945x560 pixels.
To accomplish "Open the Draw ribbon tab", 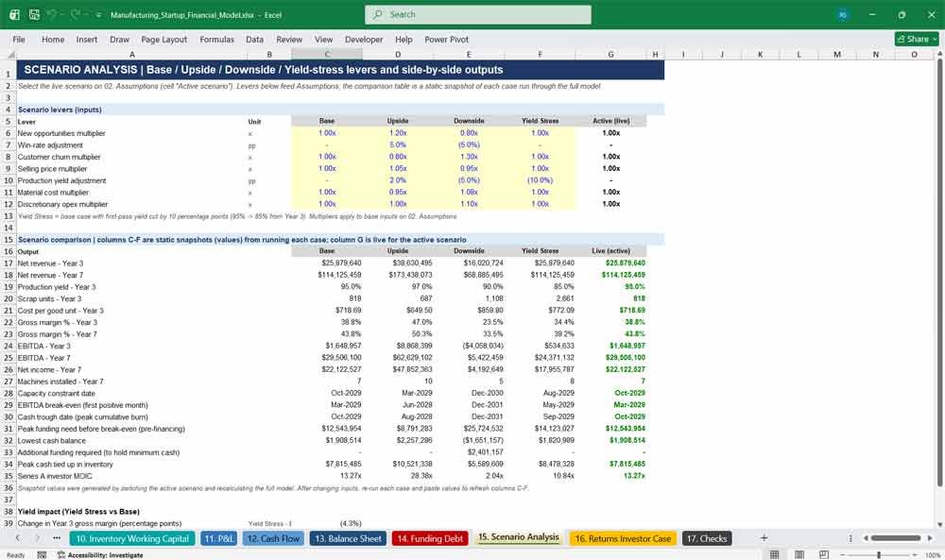I will tap(119, 39).
